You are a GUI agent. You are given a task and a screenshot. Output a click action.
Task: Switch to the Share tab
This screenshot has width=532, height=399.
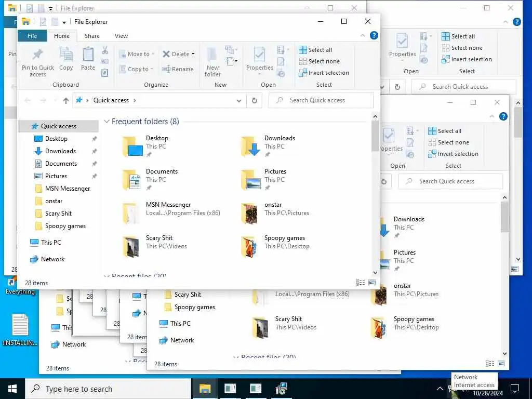pyautogui.click(x=92, y=36)
